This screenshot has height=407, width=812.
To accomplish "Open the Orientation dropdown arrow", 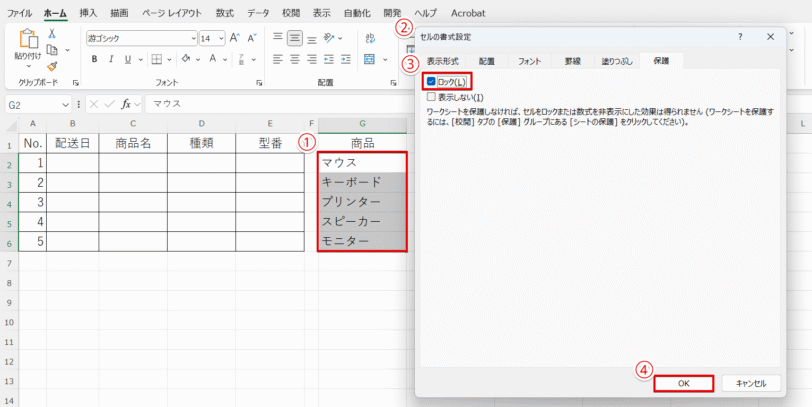I will click(340, 38).
